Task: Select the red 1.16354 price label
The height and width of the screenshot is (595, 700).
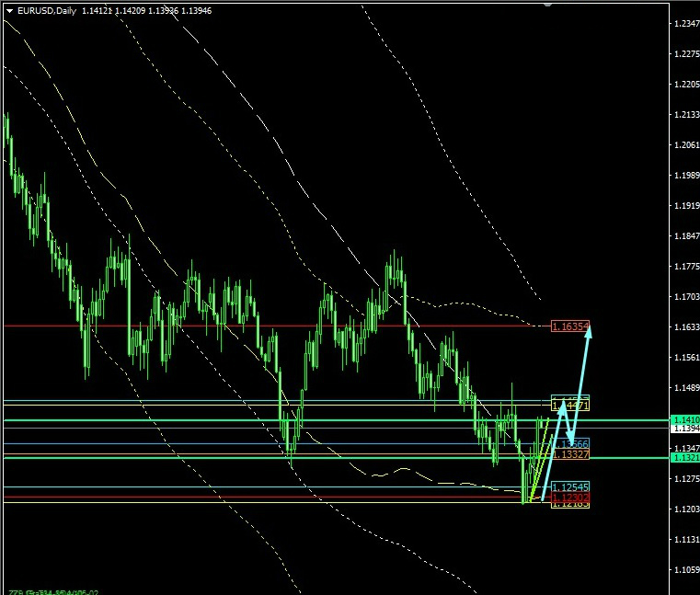Action: click(568, 326)
